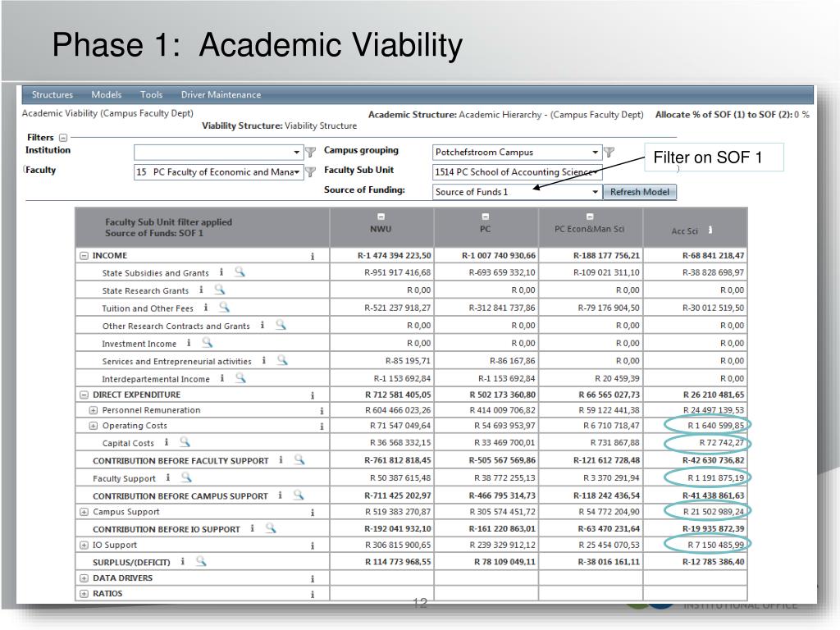
Task: Click info icon for Other Research Contracts and Grants
Action: (x=262, y=325)
